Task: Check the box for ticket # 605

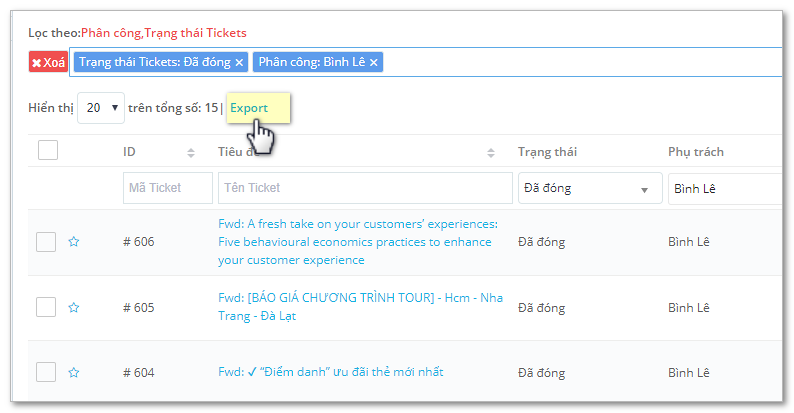Action: [x=46, y=307]
